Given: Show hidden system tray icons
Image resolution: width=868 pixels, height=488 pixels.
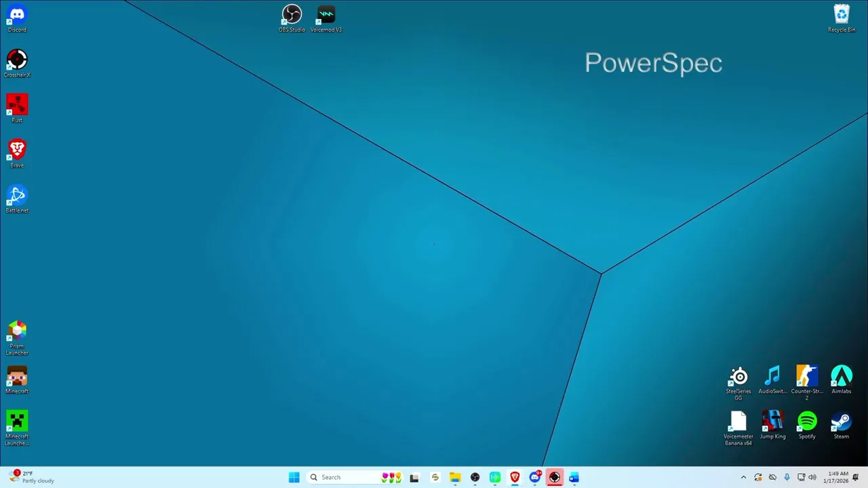Looking at the screenshot, I should pyautogui.click(x=743, y=477).
